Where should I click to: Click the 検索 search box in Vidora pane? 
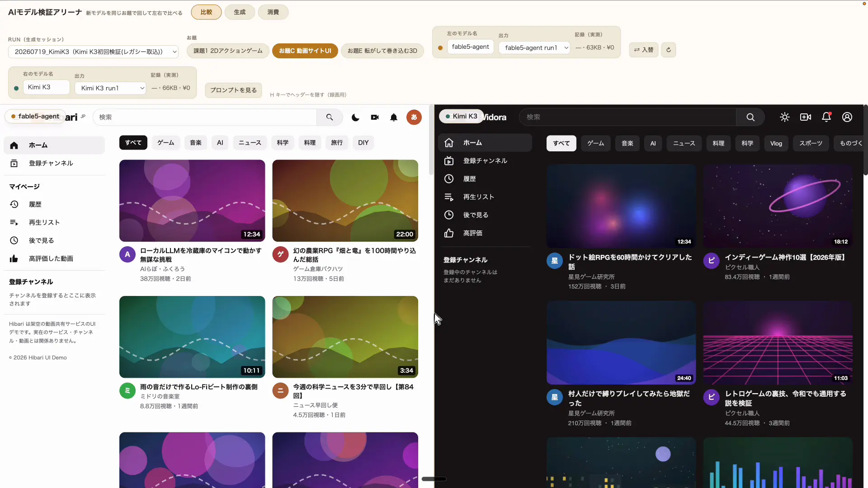[628, 117]
